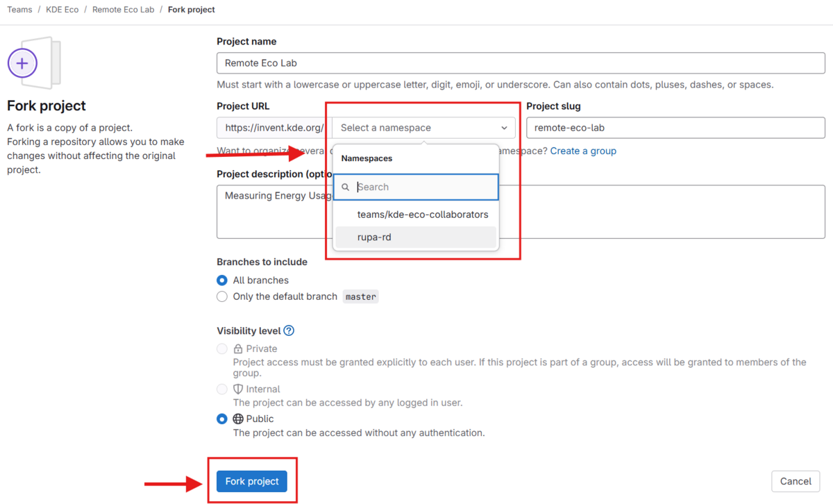
Task: Click the magnifier icon in namespace search
Action: [346, 187]
